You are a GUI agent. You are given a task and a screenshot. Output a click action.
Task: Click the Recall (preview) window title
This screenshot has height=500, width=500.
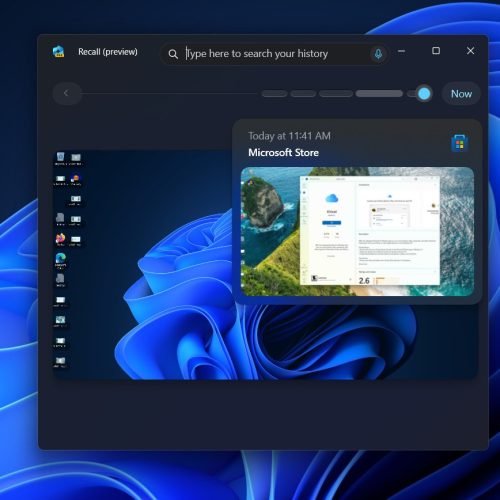[108, 52]
